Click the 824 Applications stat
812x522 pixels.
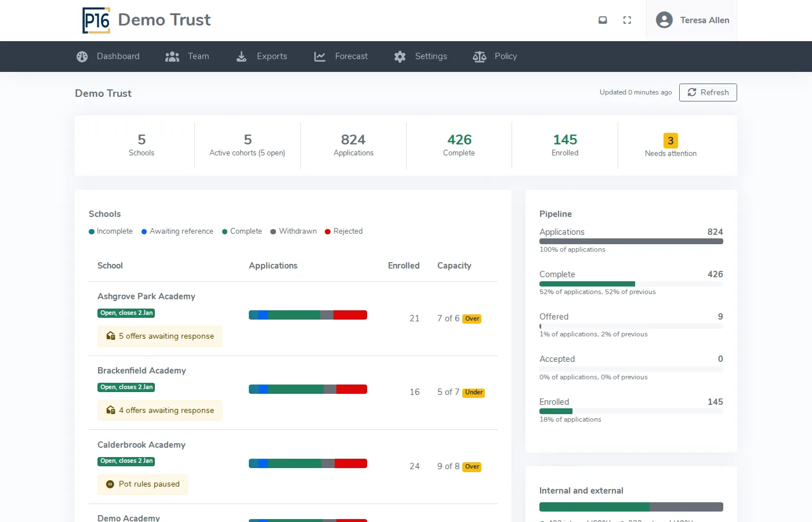pos(353,145)
